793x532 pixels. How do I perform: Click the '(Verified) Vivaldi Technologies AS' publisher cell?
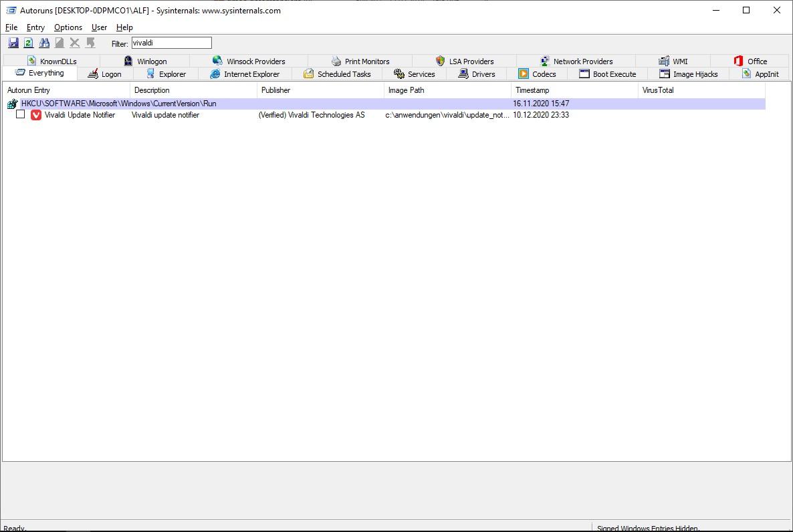tap(312, 115)
